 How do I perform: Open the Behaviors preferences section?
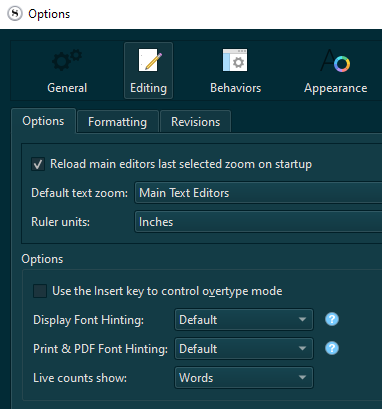pos(235,71)
